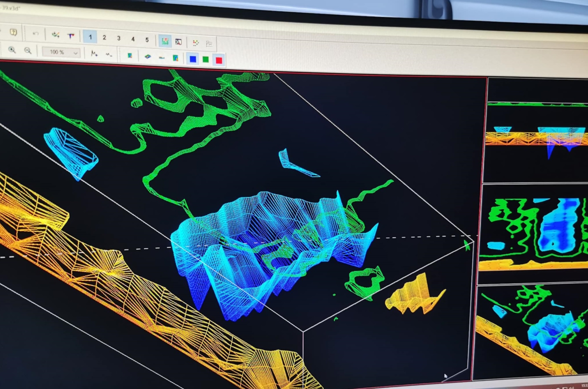Select view button 3

(119, 38)
